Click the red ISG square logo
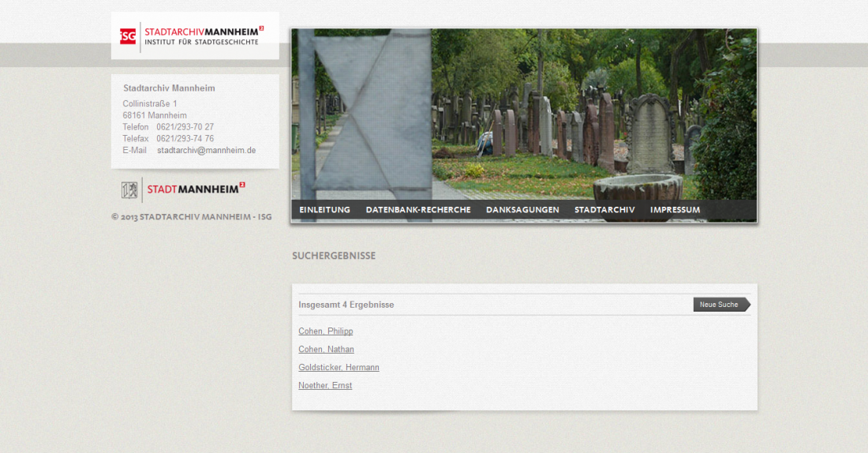The height and width of the screenshot is (453, 868). click(128, 36)
